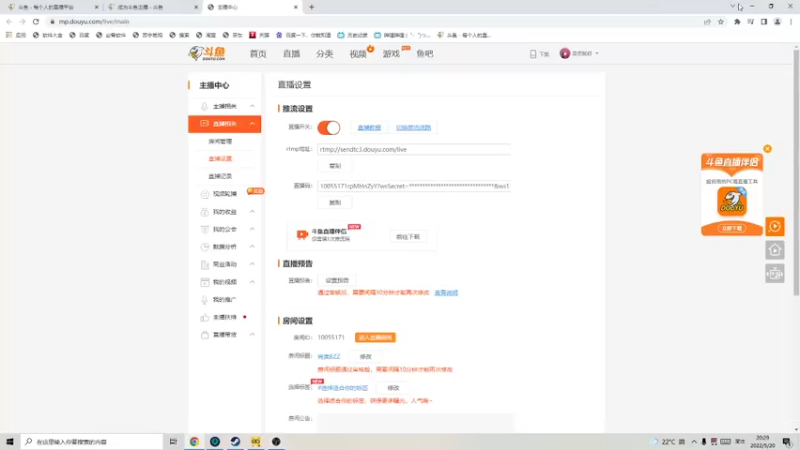This screenshot has width=800, height=450.
Task: Click the home floating side button
Action: 774,250
